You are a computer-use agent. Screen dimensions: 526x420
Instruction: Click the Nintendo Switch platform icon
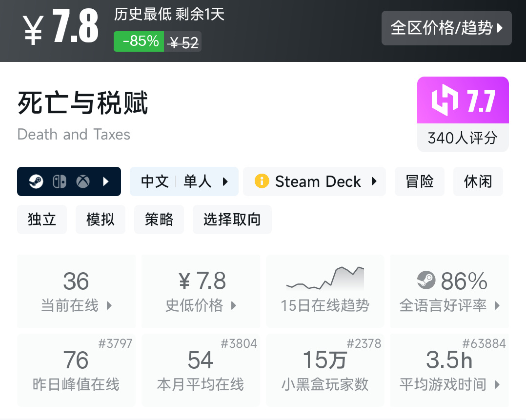click(x=60, y=182)
